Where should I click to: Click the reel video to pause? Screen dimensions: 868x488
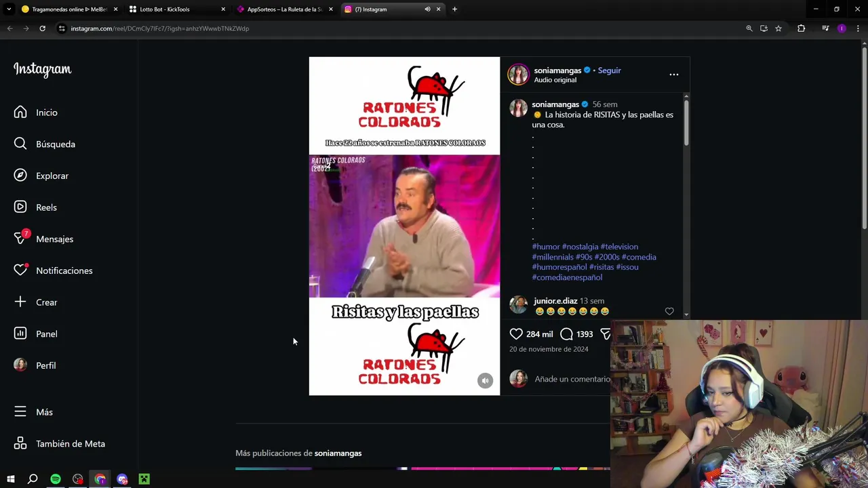pyautogui.click(x=404, y=226)
